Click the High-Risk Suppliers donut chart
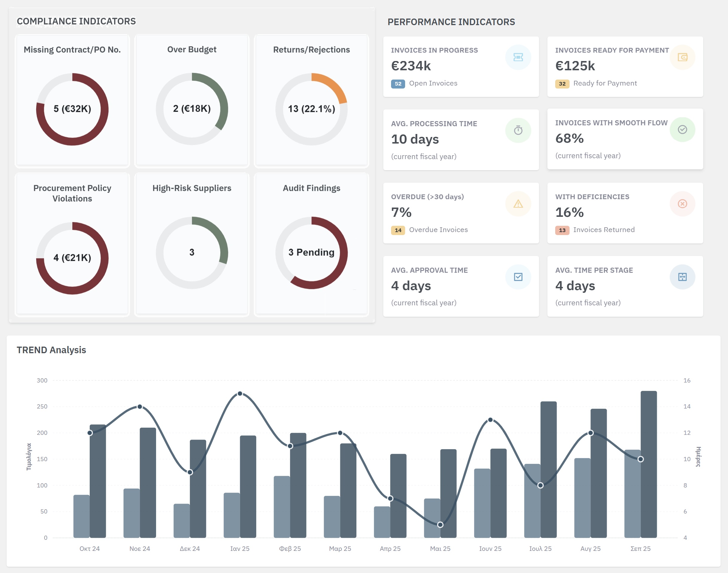The image size is (728, 573). 192,252
